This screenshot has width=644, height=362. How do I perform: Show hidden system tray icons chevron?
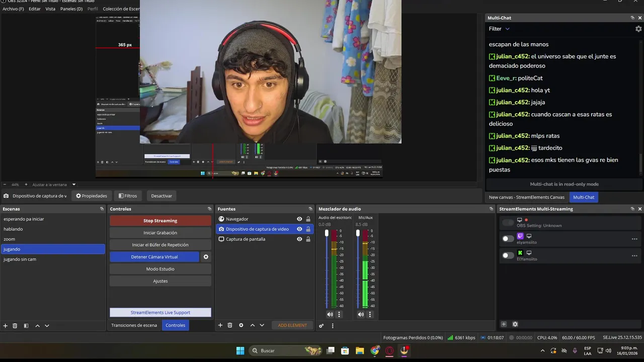[542, 350]
